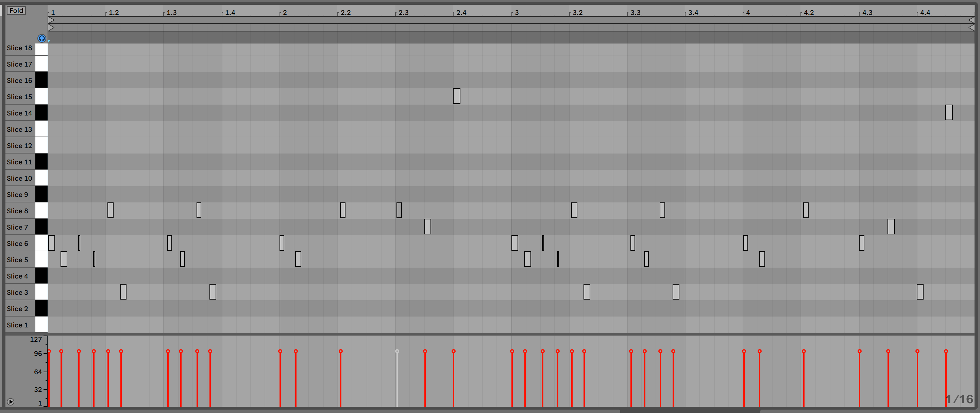Click the horizontal scrollbar thumb at bottom
The image size is (980, 413).
pos(690,411)
